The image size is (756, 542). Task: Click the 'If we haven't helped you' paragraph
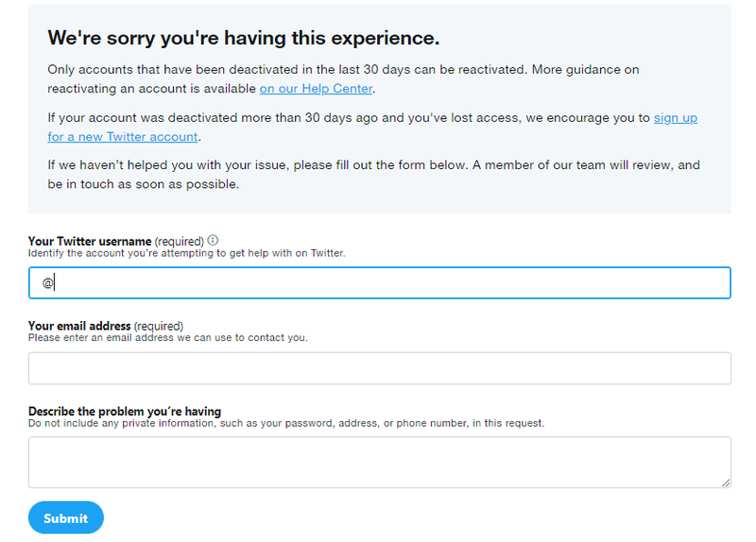point(373,175)
